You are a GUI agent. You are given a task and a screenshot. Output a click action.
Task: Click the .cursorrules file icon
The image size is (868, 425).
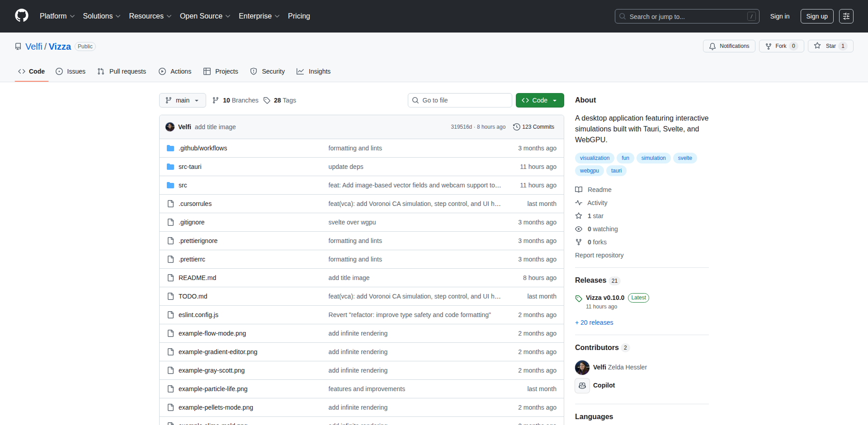coord(170,204)
